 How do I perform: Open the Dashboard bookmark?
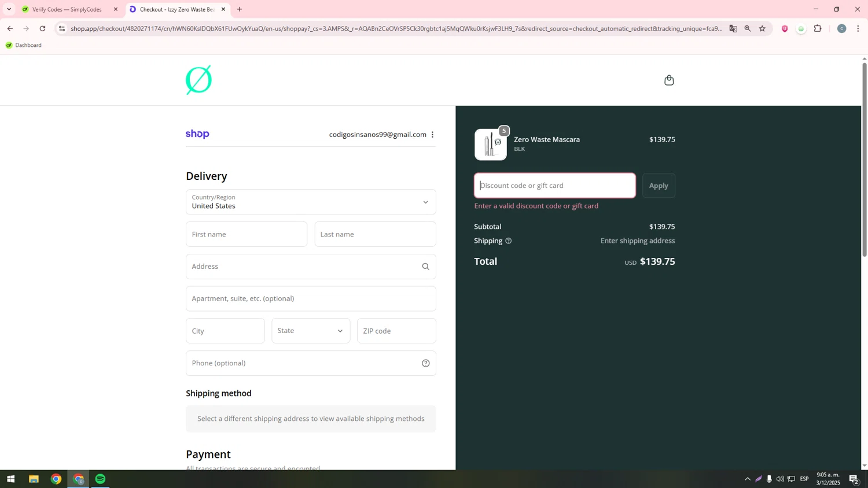point(24,45)
